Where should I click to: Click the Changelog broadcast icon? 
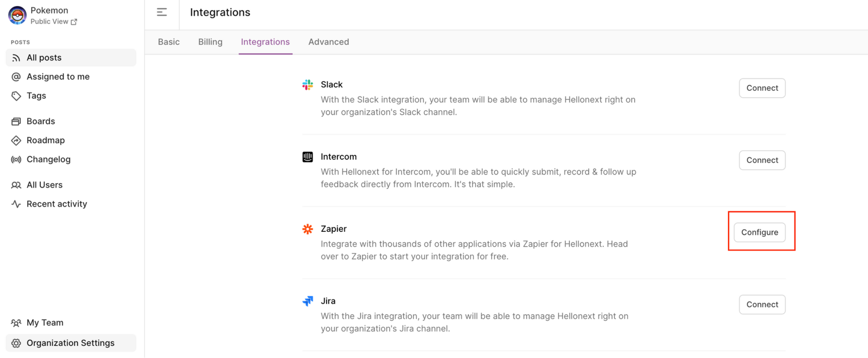[x=16, y=160]
